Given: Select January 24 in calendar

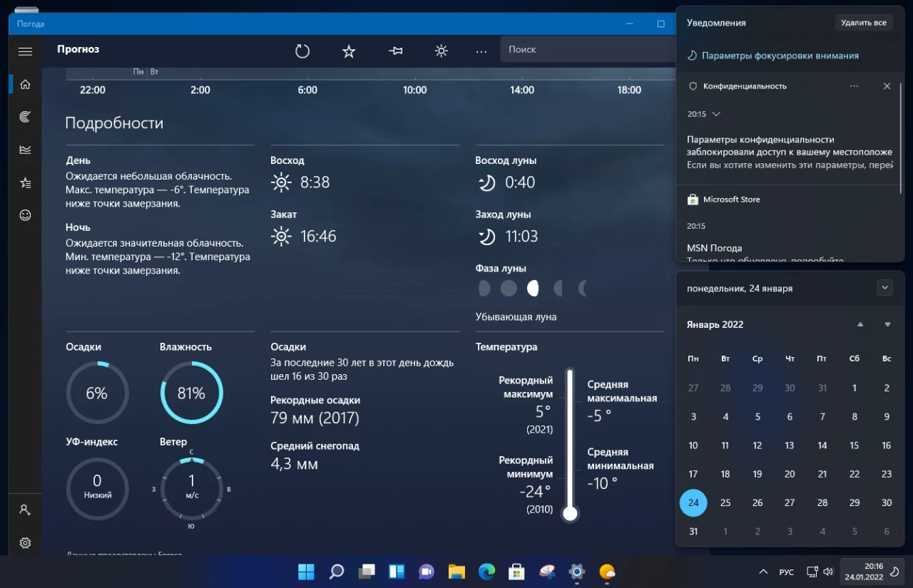Looking at the screenshot, I should (x=693, y=502).
